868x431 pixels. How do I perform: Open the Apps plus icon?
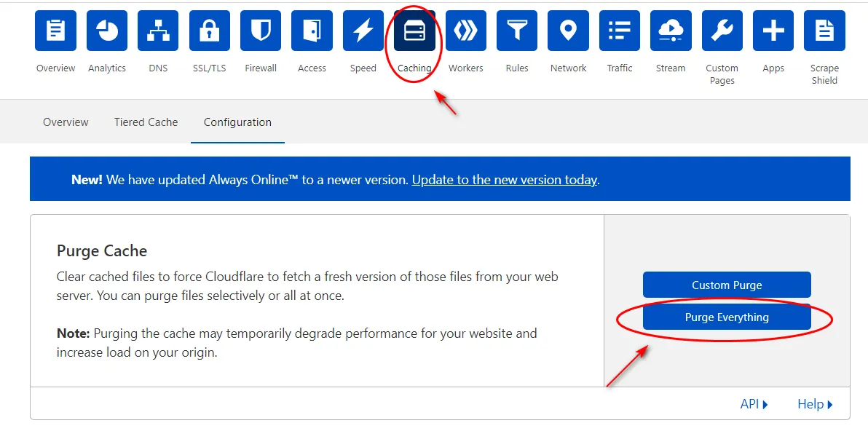[x=773, y=31]
